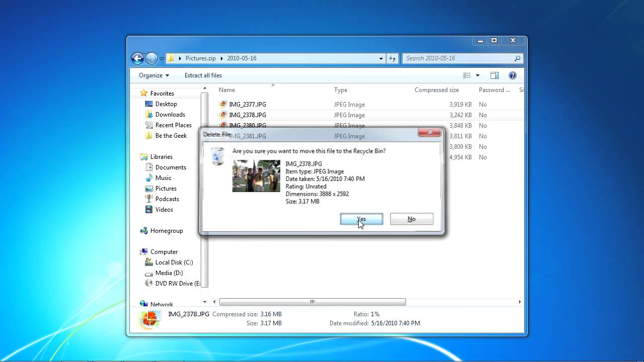The width and height of the screenshot is (644, 362).
Task: Click the 'Date modified: 5/16/2010 7:40 PM' detail
Action: click(375, 323)
